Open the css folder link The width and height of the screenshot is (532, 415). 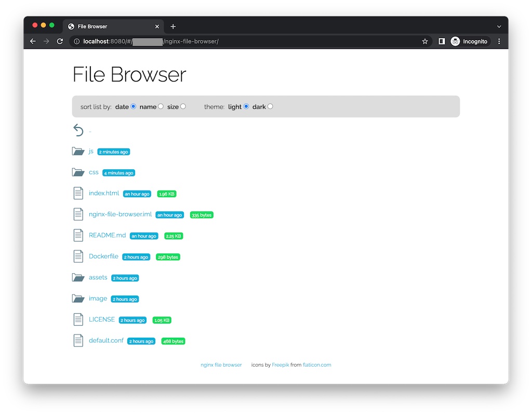coord(94,172)
